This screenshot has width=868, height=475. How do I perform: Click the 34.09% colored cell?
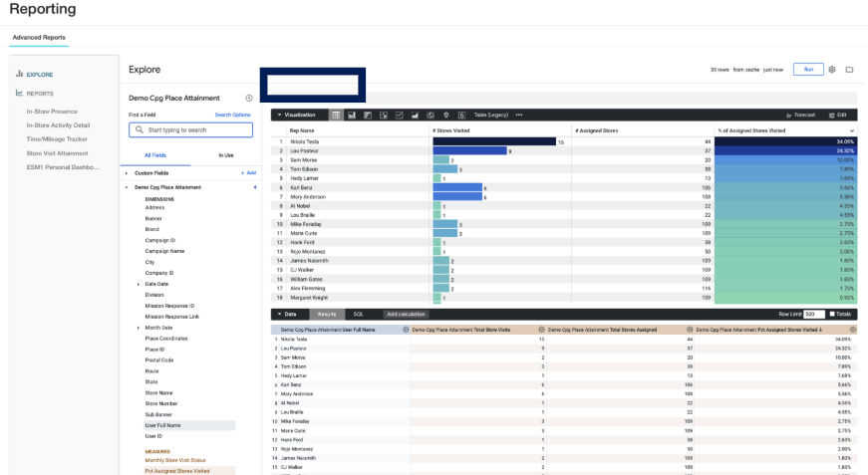(785, 141)
